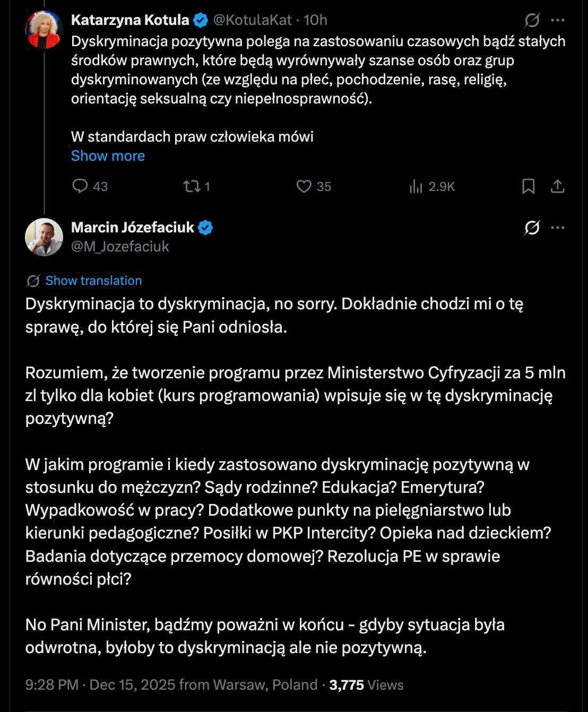Click the 10h timestamp on Kotula's post
The height and width of the screenshot is (712, 588).
tap(315, 20)
